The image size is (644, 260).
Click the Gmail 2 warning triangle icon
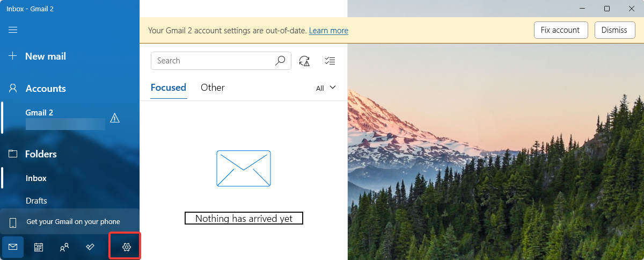click(114, 118)
